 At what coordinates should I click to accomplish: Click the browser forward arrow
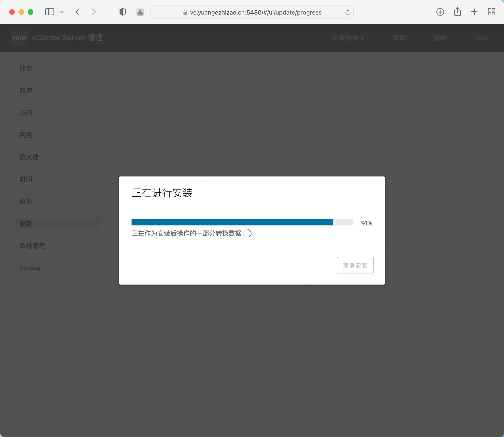94,12
